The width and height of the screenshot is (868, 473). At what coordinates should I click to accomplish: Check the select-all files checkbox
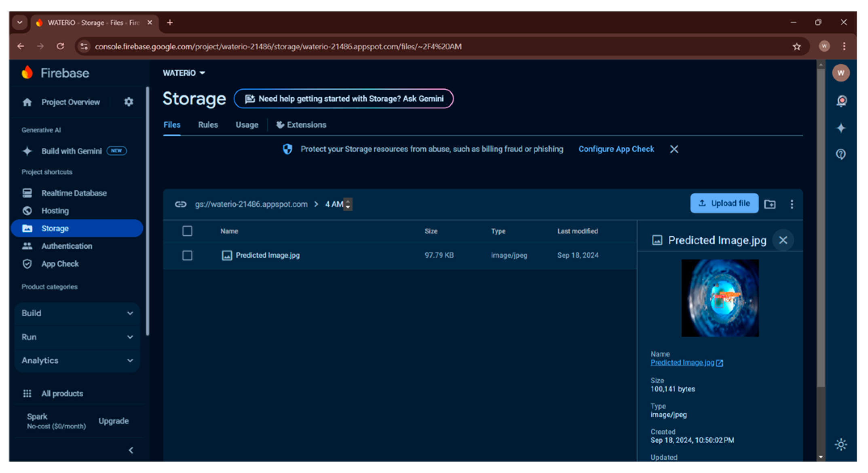click(187, 231)
